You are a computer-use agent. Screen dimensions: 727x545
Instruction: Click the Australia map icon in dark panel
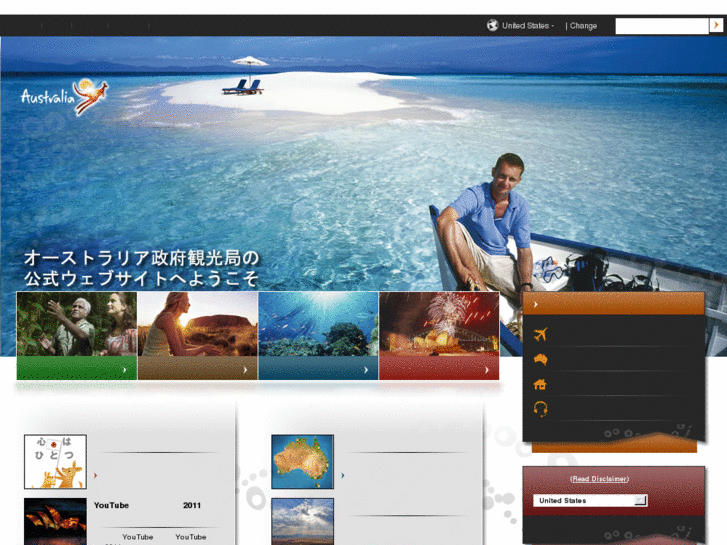540,359
